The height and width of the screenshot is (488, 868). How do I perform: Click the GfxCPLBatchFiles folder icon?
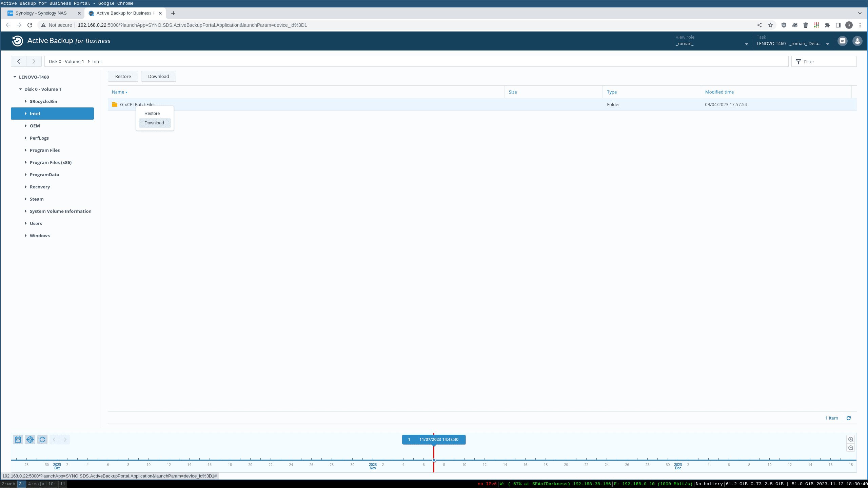[115, 104]
